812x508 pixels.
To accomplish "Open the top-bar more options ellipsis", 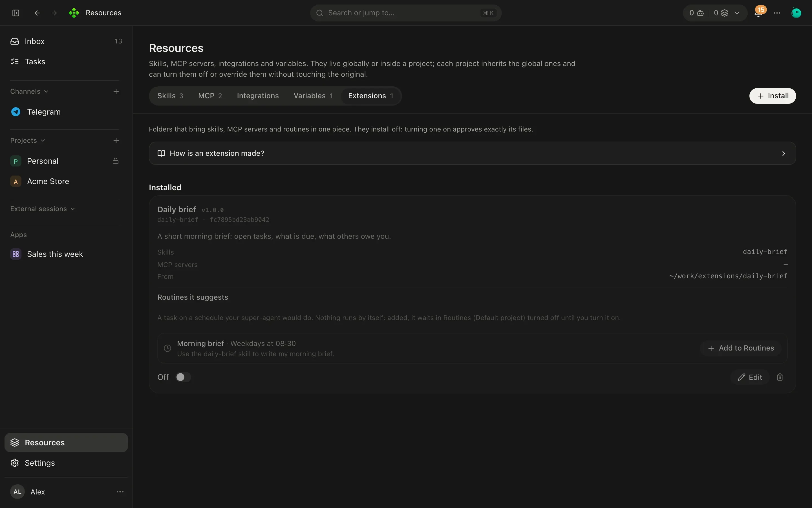I will pyautogui.click(x=777, y=13).
